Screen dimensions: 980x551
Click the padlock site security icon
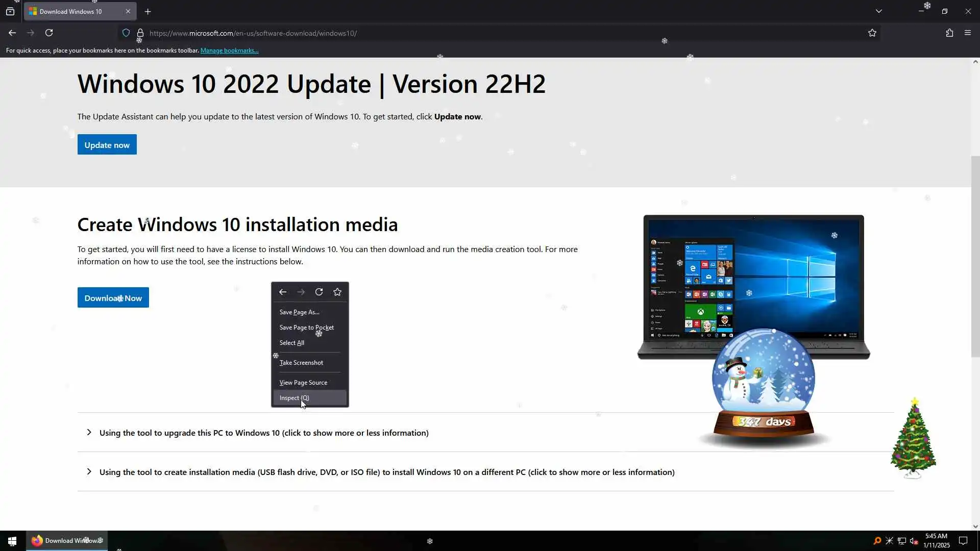click(140, 33)
